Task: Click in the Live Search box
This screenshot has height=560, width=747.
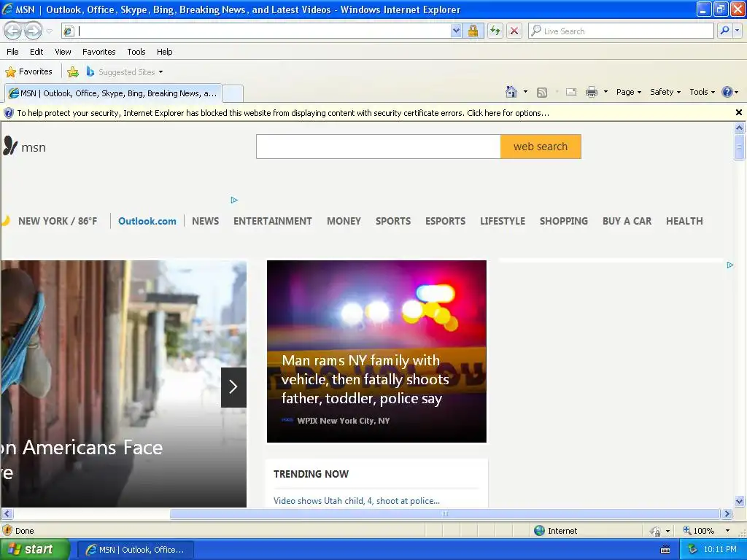Action: 621,31
